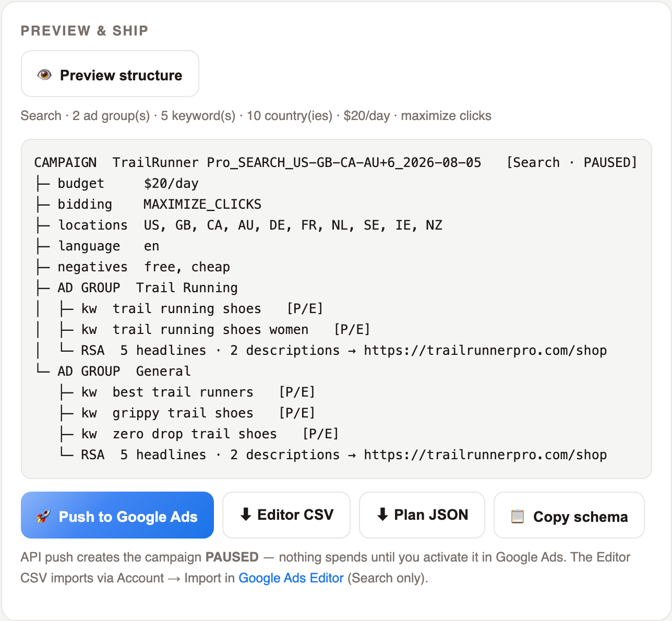672x621 pixels.
Task: Click the CAMPAIGN TrailRunner Pro title line
Action: (336, 162)
